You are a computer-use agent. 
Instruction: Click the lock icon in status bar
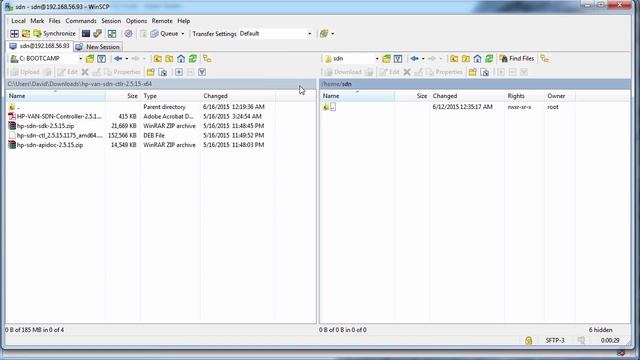pos(529,340)
